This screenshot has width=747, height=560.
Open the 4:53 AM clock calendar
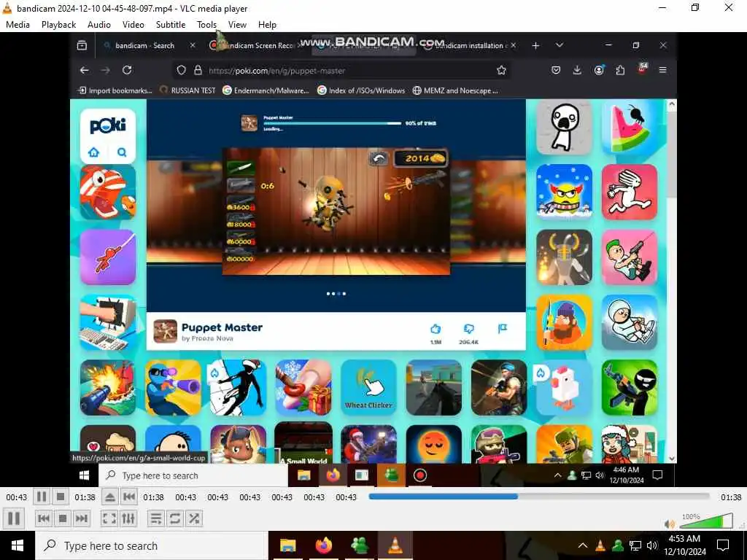pos(684,545)
